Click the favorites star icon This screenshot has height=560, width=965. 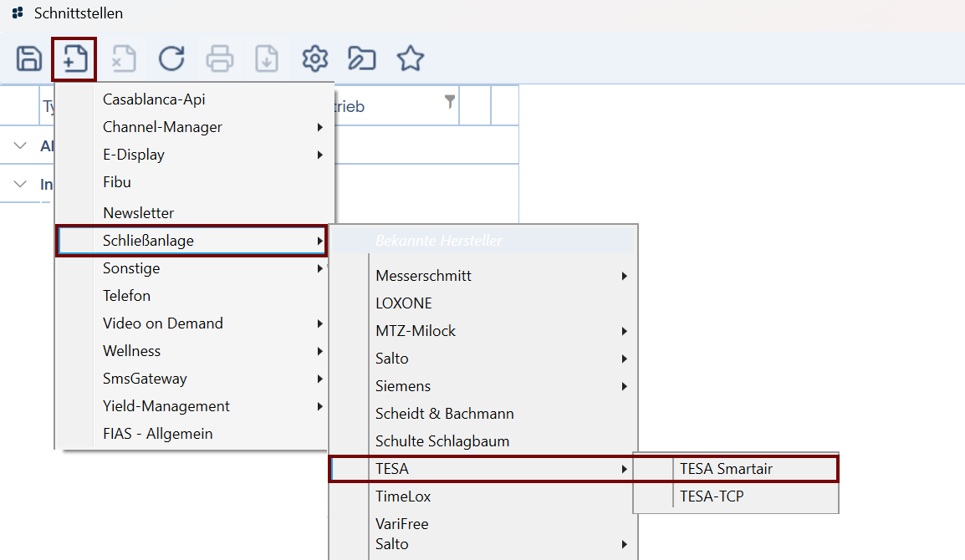(x=410, y=59)
